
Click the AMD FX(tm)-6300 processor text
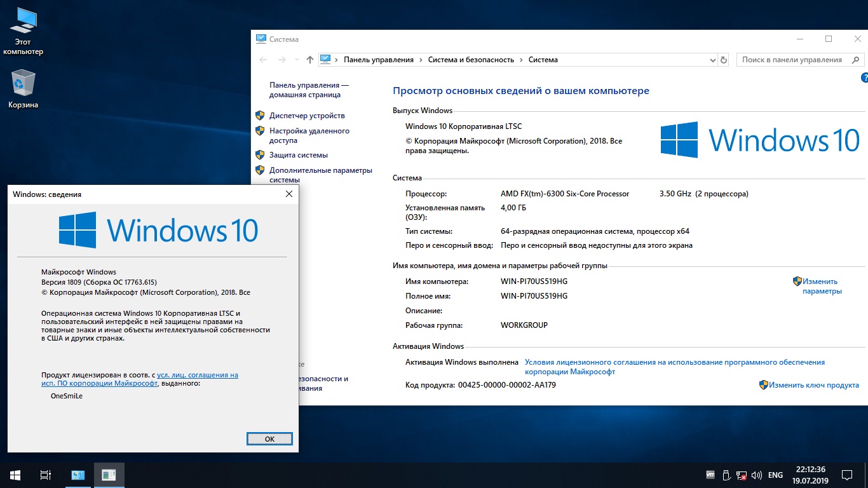point(565,194)
